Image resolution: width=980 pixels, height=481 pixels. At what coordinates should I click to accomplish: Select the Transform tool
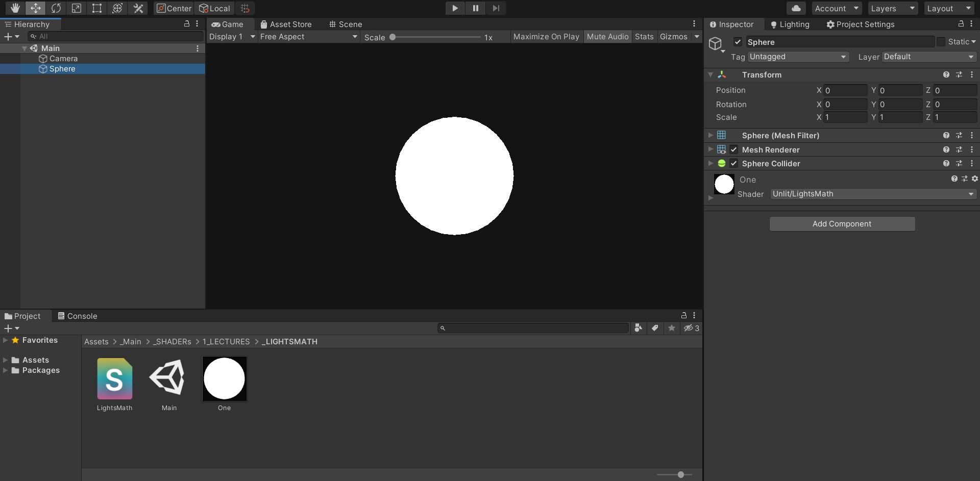pyautogui.click(x=117, y=8)
